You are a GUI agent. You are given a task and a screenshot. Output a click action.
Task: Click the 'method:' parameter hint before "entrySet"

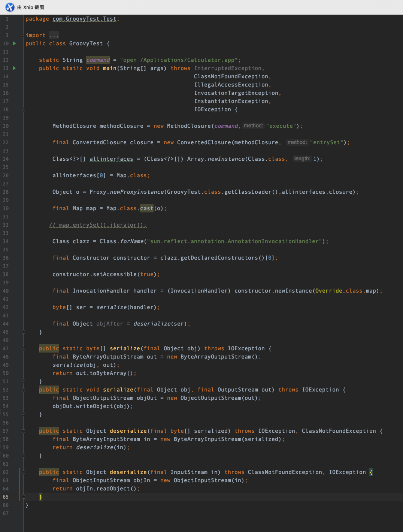(297, 142)
